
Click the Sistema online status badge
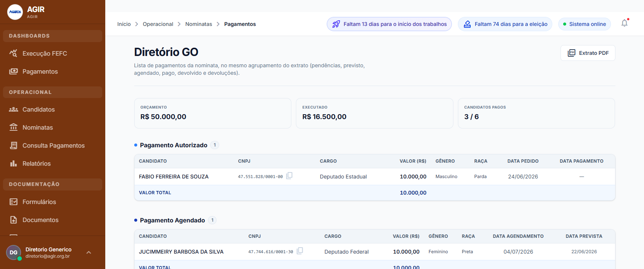coord(584,24)
